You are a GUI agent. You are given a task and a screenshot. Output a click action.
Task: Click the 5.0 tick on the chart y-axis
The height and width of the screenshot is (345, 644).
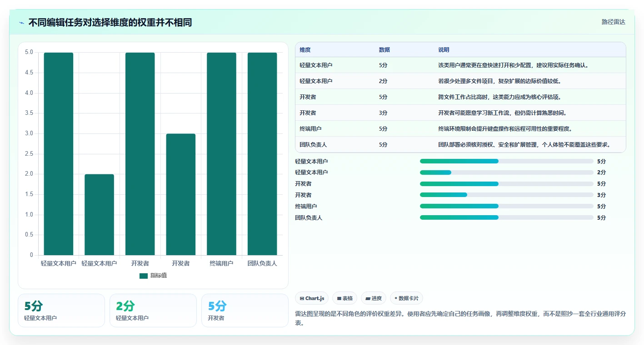coord(29,52)
